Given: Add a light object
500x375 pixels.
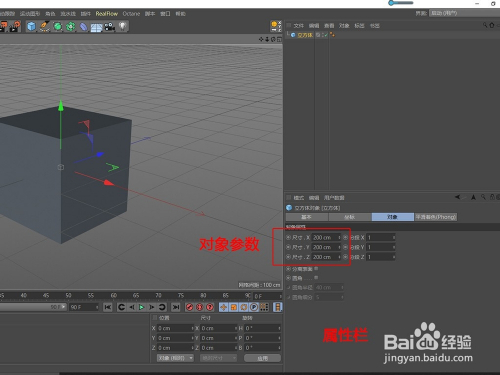Looking at the screenshot, I should click(123, 26).
